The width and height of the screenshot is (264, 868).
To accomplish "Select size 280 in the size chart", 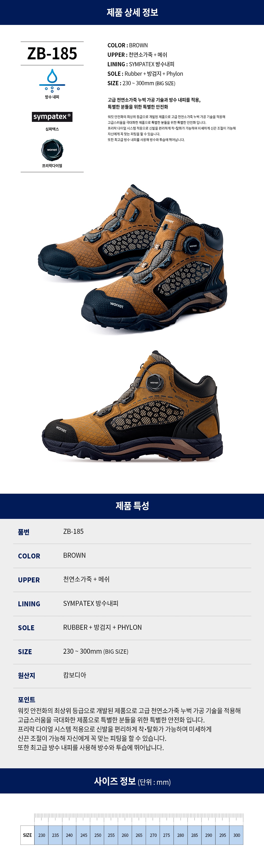I will pyautogui.click(x=181, y=835).
